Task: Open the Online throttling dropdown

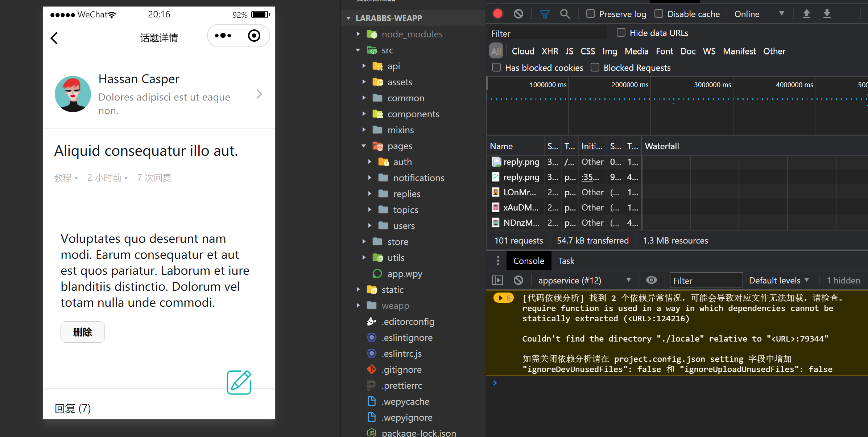Action: coord(759,14)
